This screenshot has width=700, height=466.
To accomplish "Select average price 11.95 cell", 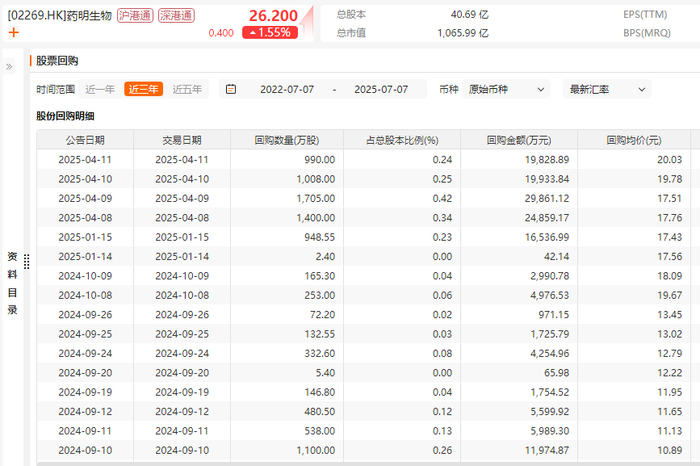I will click(633, 392).
